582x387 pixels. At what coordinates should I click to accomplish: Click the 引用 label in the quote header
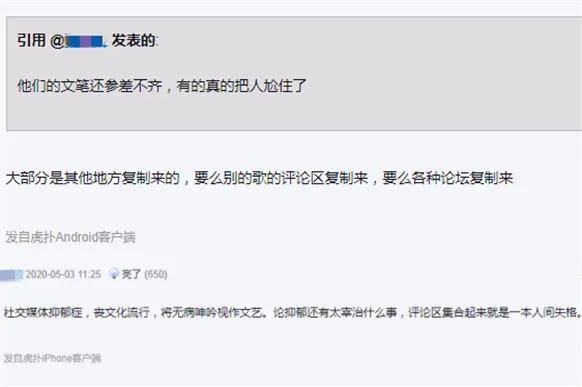32,40
